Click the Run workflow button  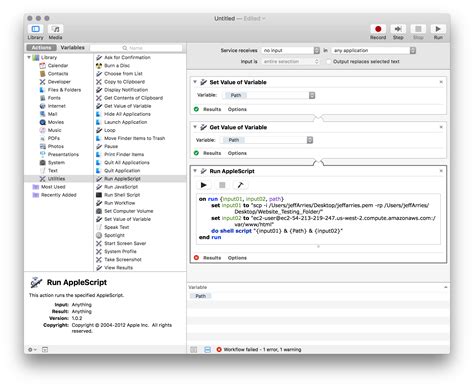(438, 29)
